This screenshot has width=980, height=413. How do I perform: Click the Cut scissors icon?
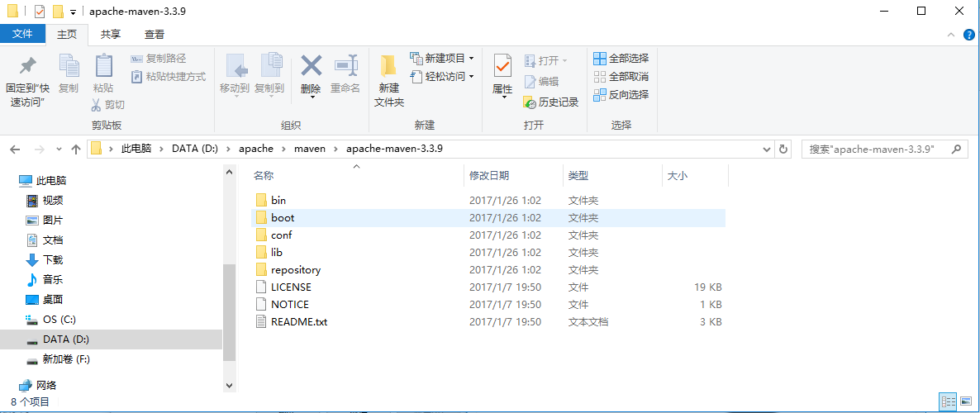(96, 104)
